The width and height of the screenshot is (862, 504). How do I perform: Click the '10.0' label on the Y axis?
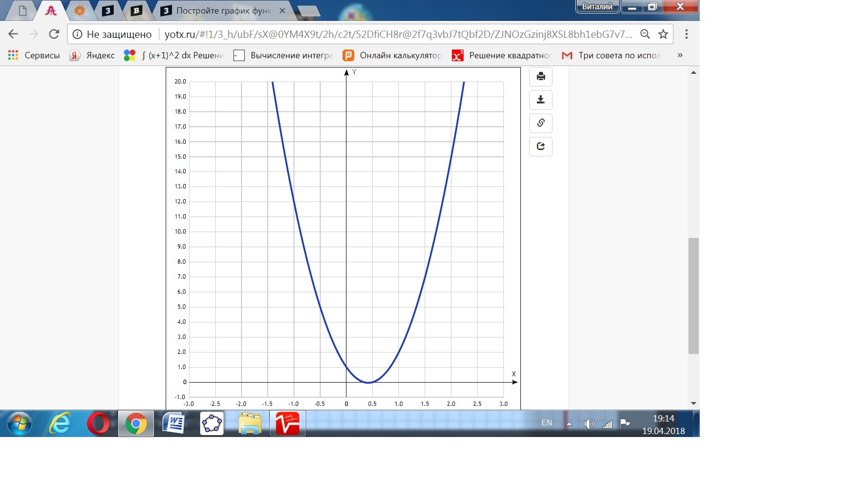(x=180, y=232)
